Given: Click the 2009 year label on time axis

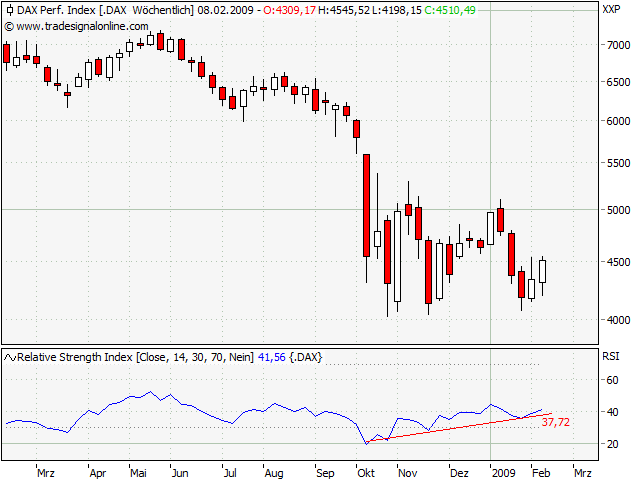Looking at the screenshot, I should pyautogui.click(x=504, y=473).
